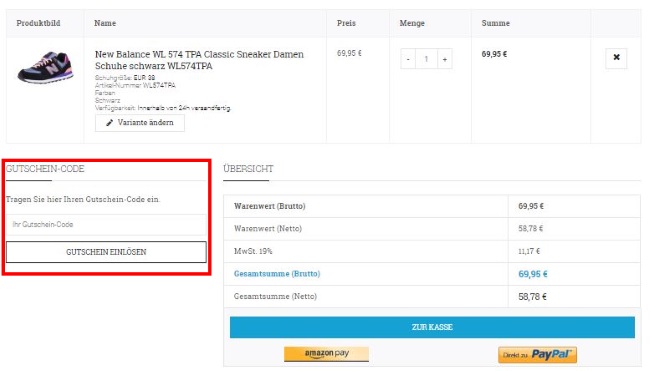650x371 pixels.
Task: Click the Gesamtsumme (Brutto) label
Action: (x=277, y=274)
